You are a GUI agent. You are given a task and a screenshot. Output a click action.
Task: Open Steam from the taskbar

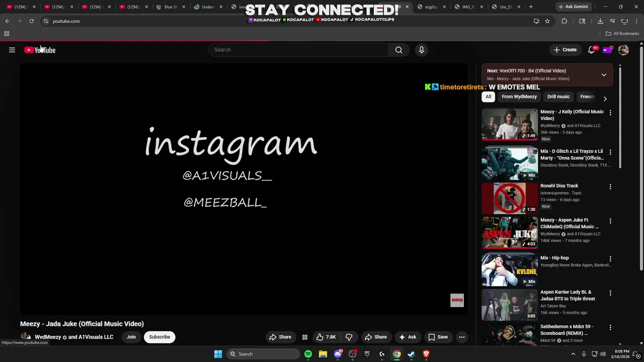click(x=412, y=354)
